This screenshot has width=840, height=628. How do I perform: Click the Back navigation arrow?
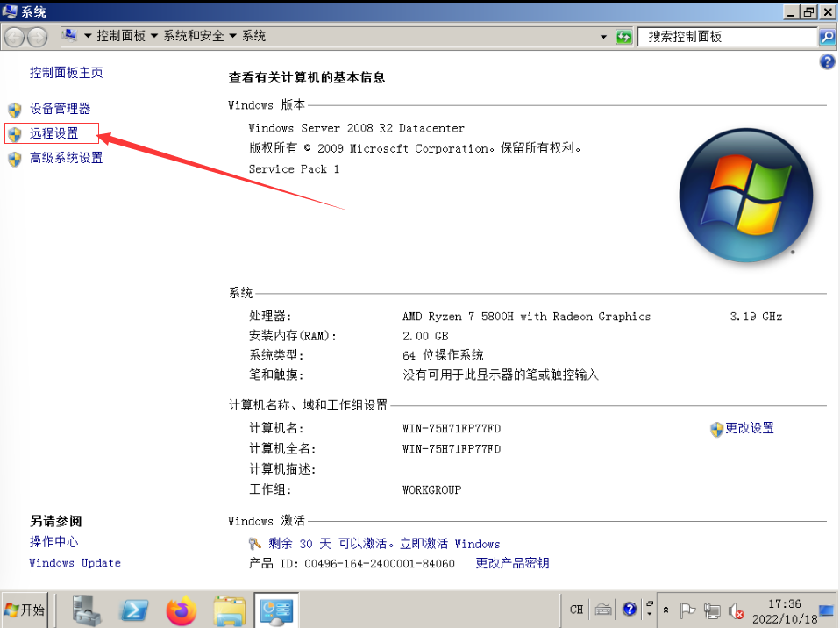pyautogui.click(x=14, y=37)
